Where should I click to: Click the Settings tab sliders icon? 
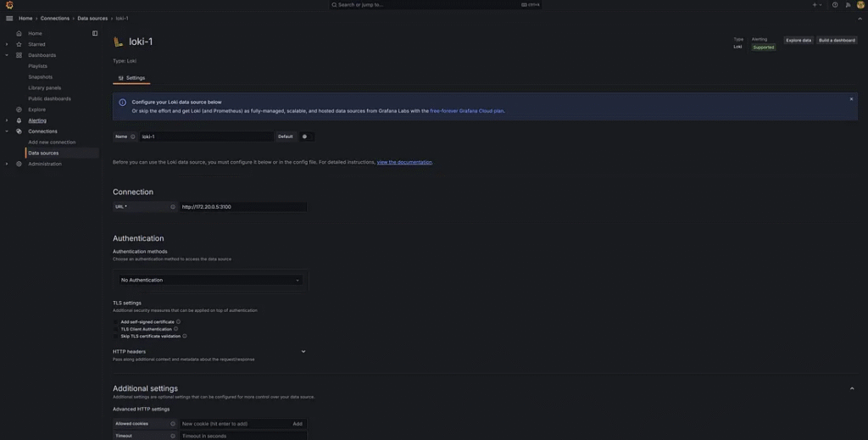120,78
